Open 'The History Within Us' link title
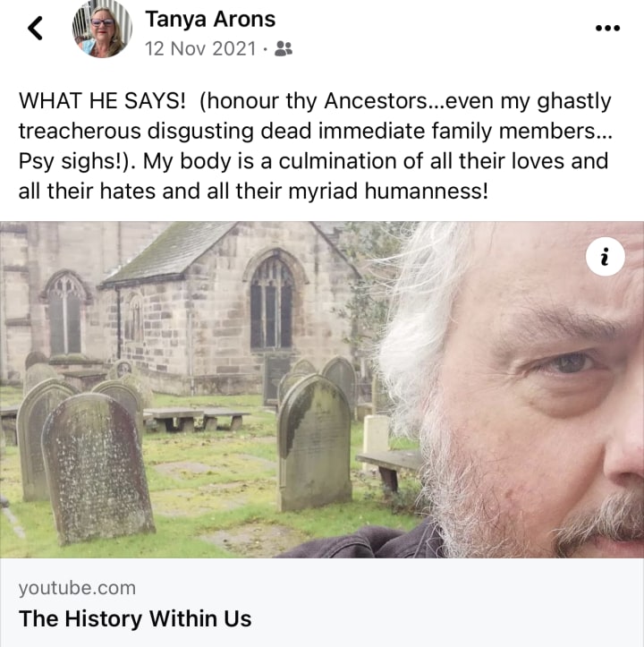 [135, 618]
